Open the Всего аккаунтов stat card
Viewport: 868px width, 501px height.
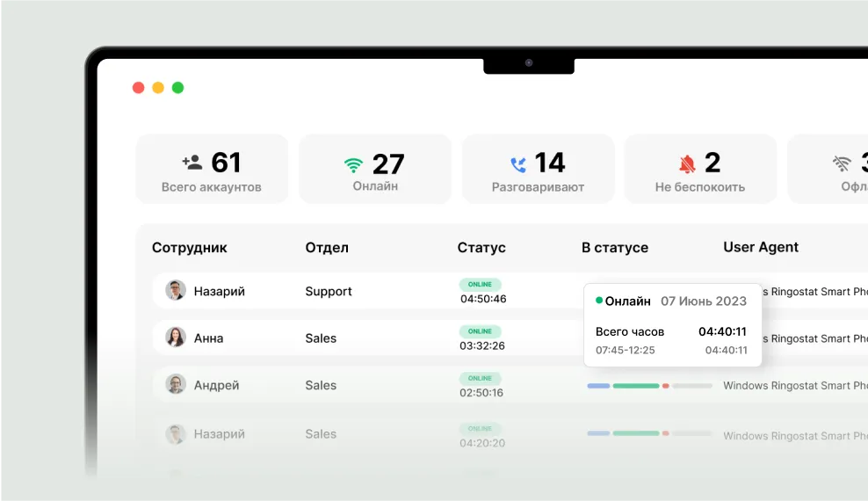(x=212, y=169)
